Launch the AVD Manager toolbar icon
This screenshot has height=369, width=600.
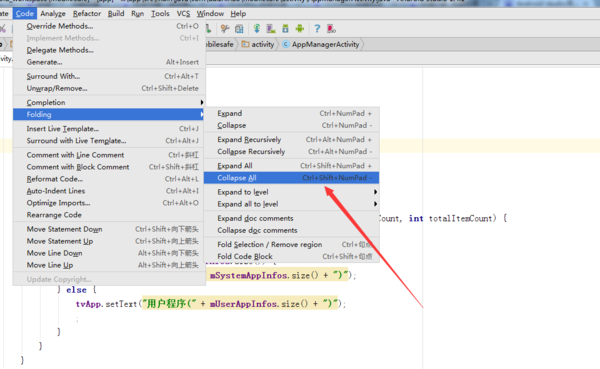click(x=271, y=29)
